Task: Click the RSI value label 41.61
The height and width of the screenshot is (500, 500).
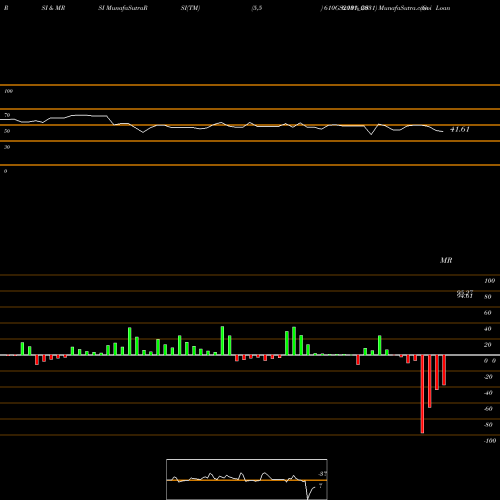Action: [x=460, y=130]
